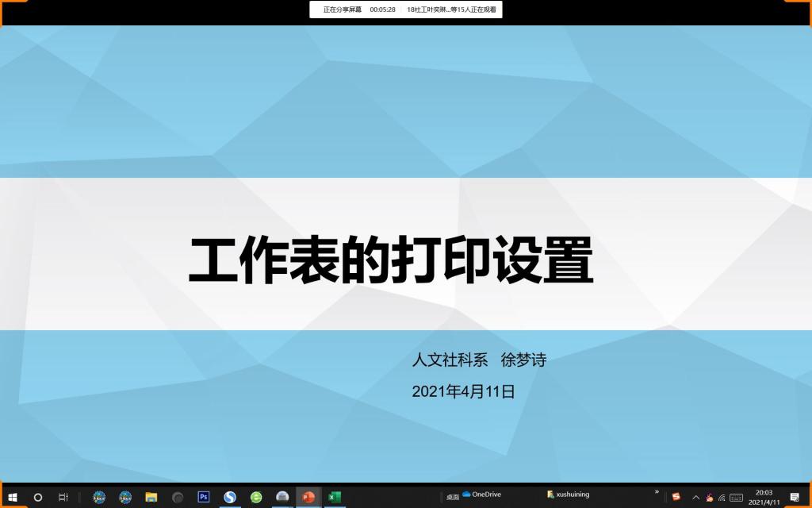Switch to the PowerPoint taskbar icon
Image resolution: width=812 pixels, height=508 pixels.
tap(308, 497)
